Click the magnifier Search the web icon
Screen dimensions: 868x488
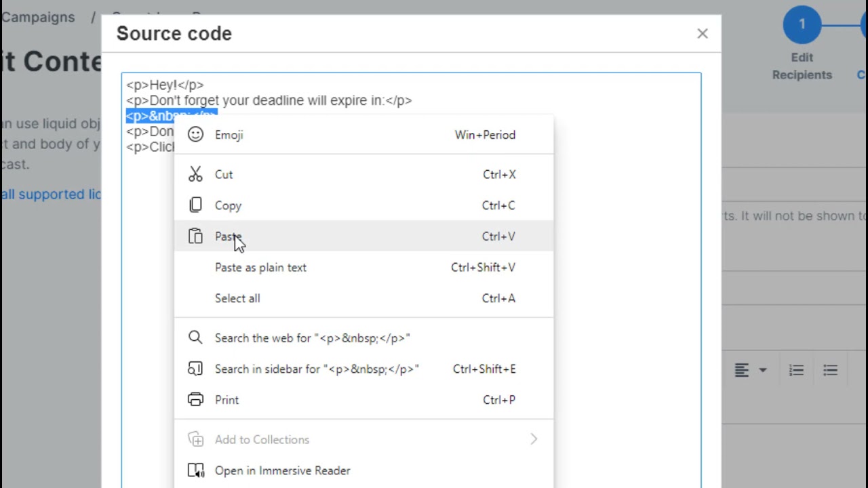(195, 338)
